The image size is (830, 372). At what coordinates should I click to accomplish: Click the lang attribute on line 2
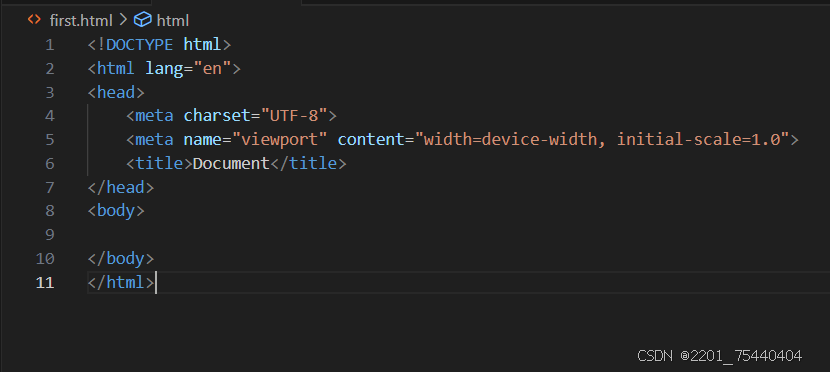coord(164,69)
